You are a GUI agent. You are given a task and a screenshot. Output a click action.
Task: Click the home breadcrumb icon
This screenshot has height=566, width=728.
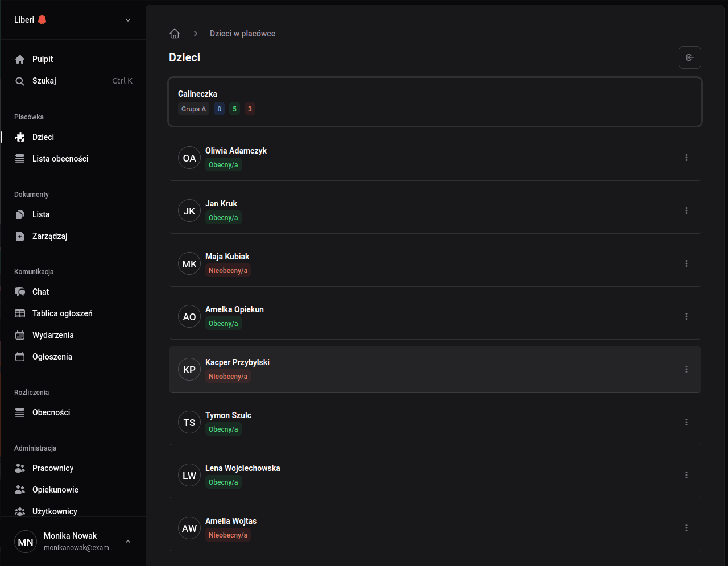pos(175,34)
